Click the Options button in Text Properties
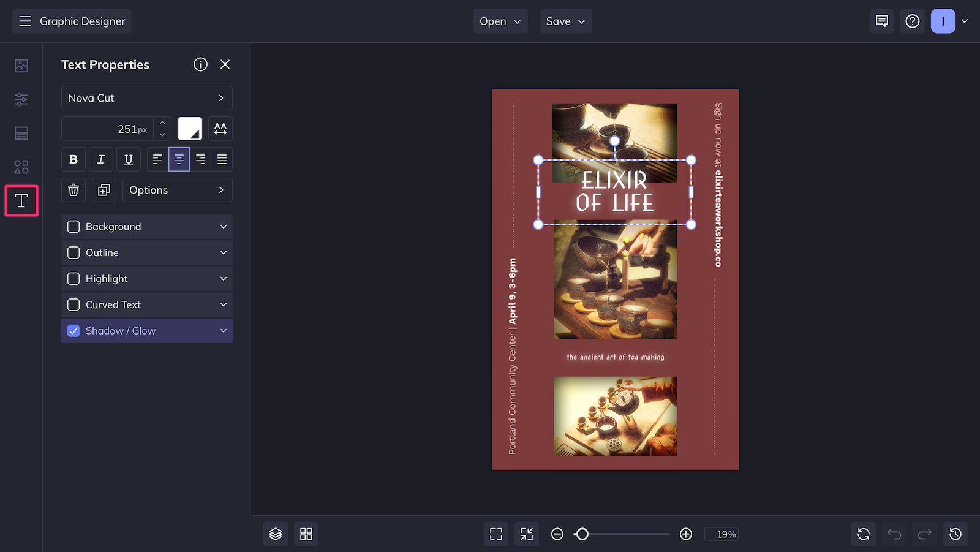Screen dimensions: 980x552 coord(177,190)
